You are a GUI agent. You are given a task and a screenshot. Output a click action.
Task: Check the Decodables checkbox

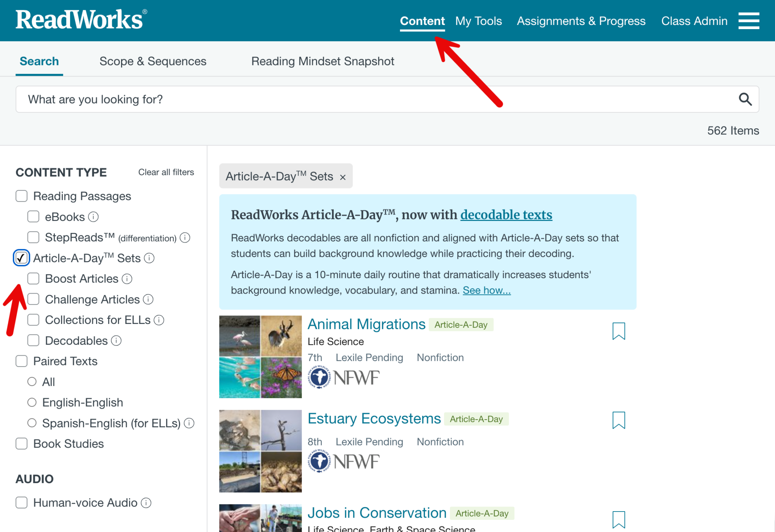(x=33, y=340)
